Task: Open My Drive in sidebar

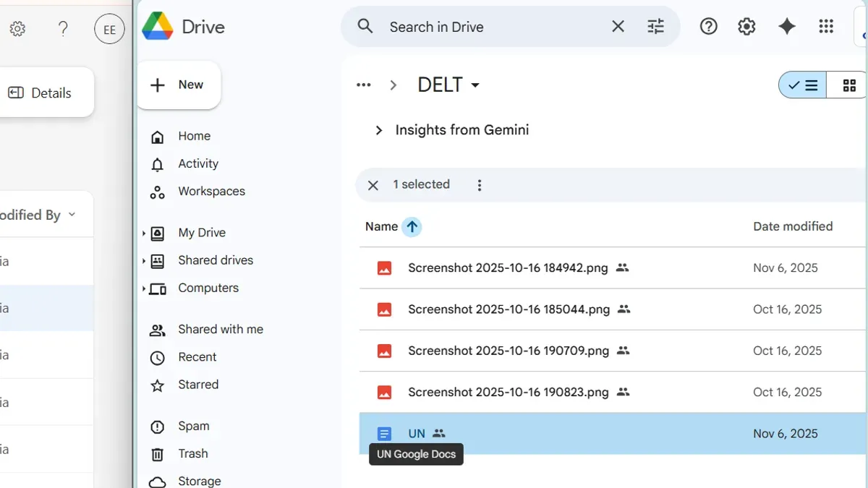Action: tap(202, 233)
